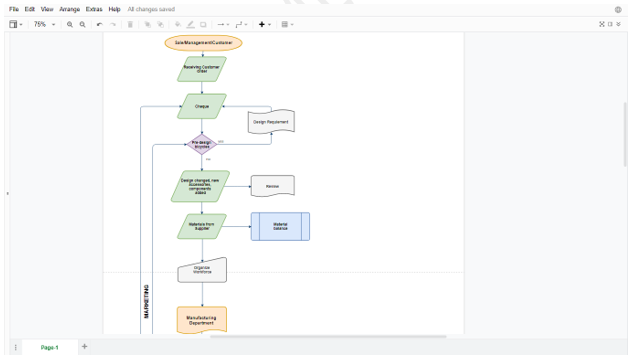The height and width of the screenshot is (360, 640).
Task: Select the Material Database blue box
Action: (x=280, y=227)
